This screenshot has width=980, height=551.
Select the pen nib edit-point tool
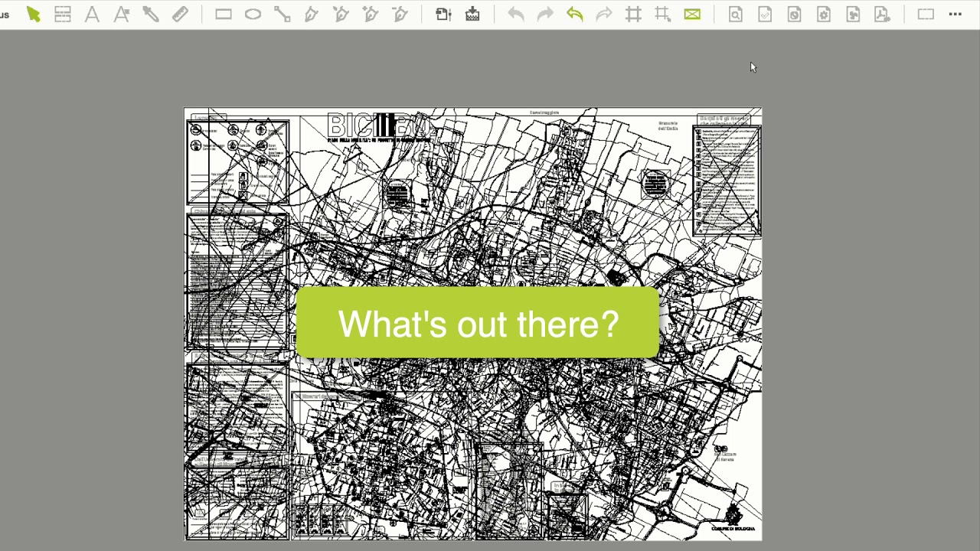click(x=341, y=15)
